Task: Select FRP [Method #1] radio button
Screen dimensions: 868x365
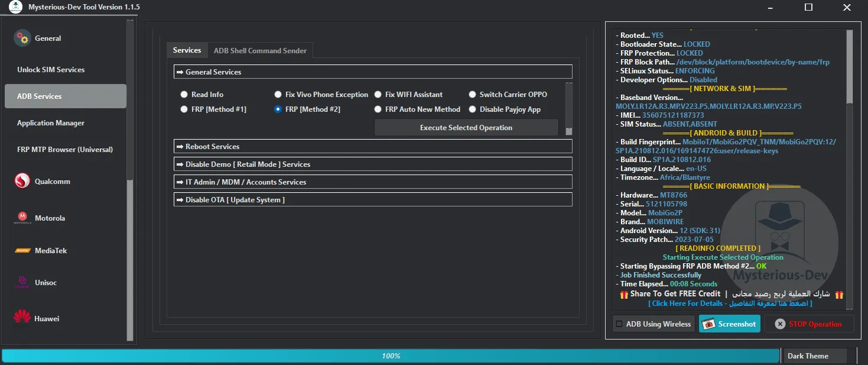Action: pos(184,109)
